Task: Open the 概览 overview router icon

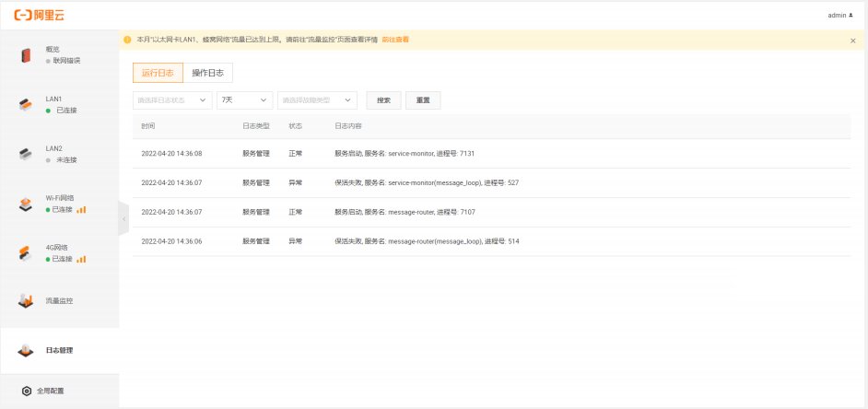Action: click(x=26, y=55)
